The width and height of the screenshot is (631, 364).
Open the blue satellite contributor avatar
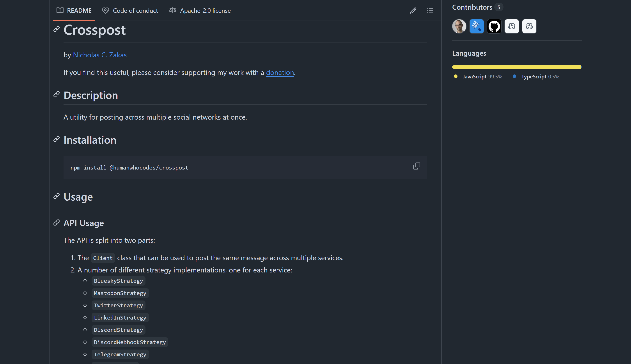tap(477, 26)
